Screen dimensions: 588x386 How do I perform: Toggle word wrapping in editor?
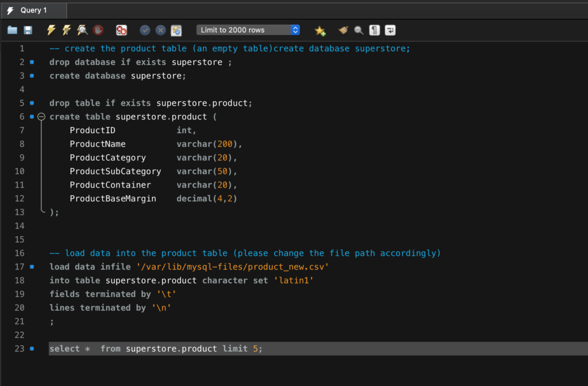(390, 30)
